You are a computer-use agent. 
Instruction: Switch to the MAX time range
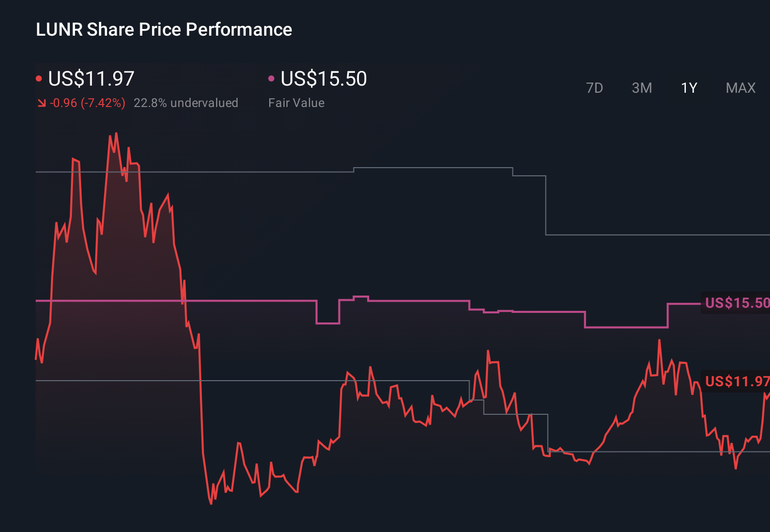[x=740, y=88]
